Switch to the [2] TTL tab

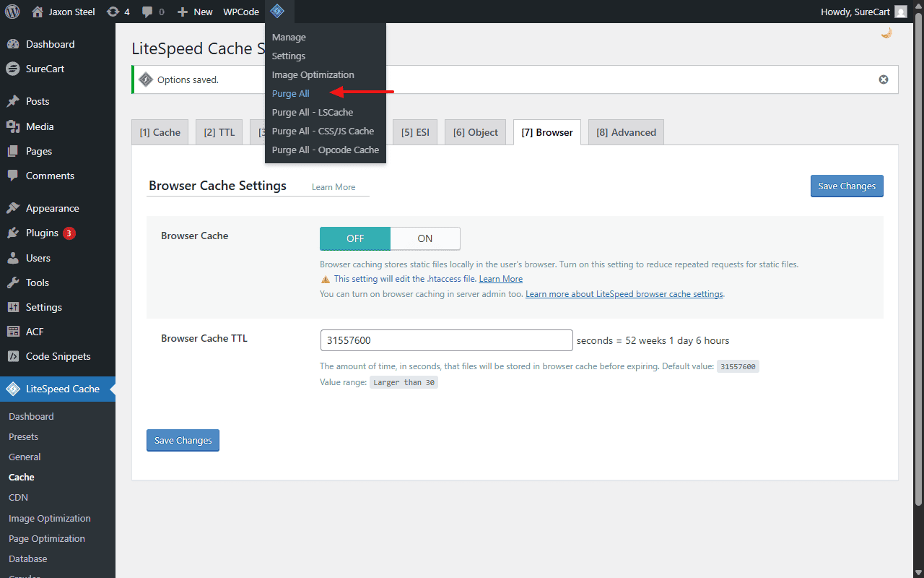tap(219, 132)
